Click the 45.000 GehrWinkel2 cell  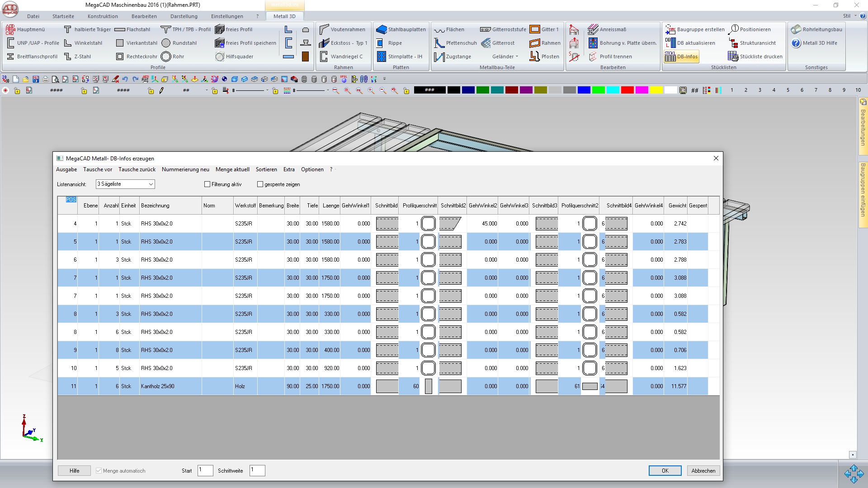[483, 224]
